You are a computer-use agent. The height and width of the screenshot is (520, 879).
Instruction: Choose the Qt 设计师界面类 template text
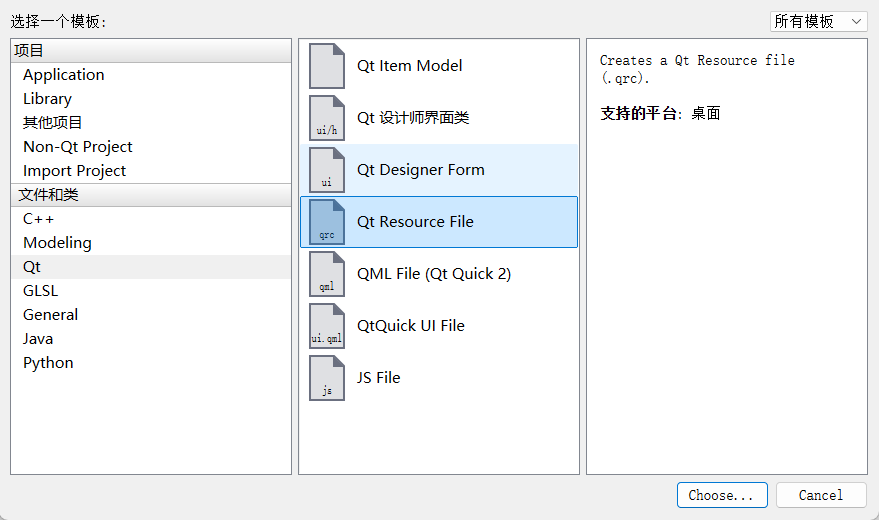[x=413, y=118]
